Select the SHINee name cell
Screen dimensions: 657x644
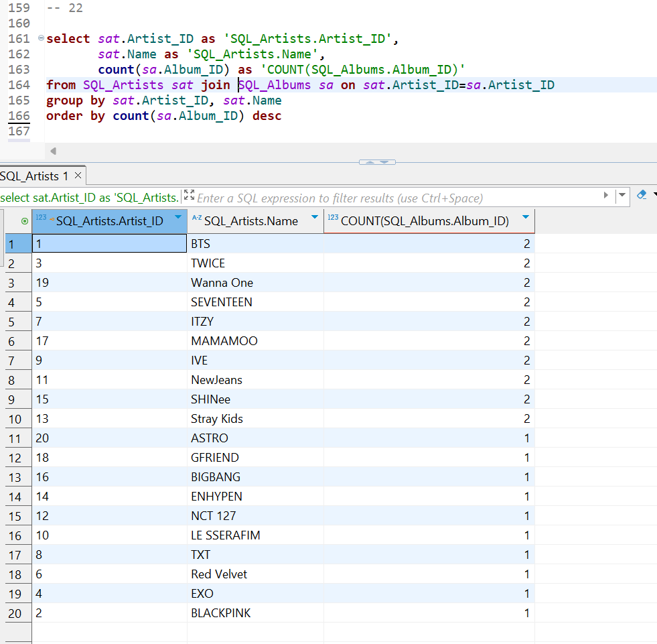coord(255,399)
